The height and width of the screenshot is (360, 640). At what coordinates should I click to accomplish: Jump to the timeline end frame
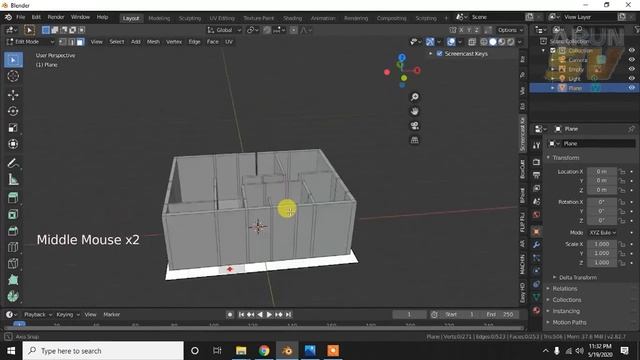point(288,314)
